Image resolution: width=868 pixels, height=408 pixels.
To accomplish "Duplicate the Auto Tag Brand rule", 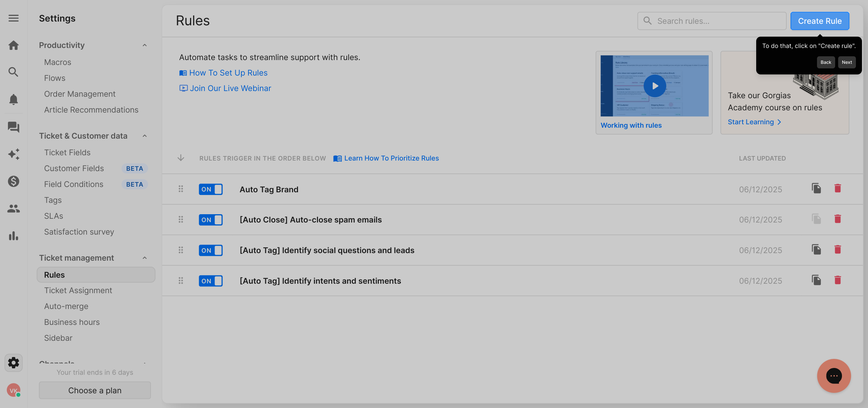I will coord(816,189).
